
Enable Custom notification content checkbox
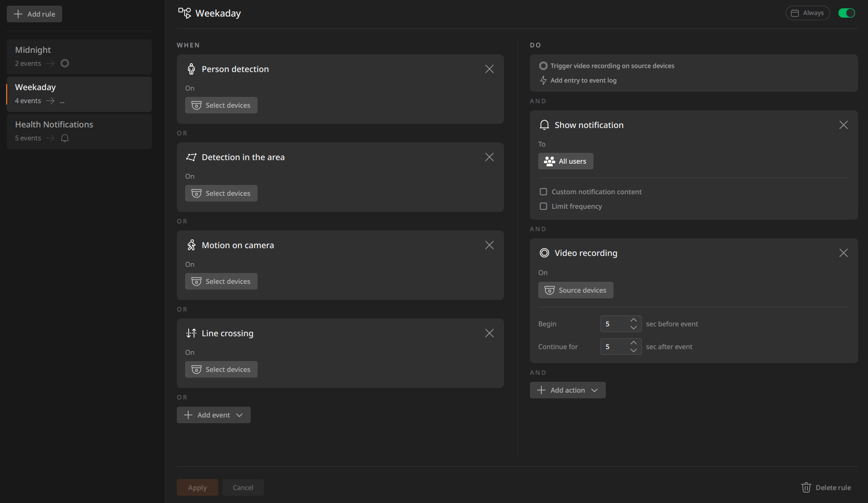tap(543, 192)
